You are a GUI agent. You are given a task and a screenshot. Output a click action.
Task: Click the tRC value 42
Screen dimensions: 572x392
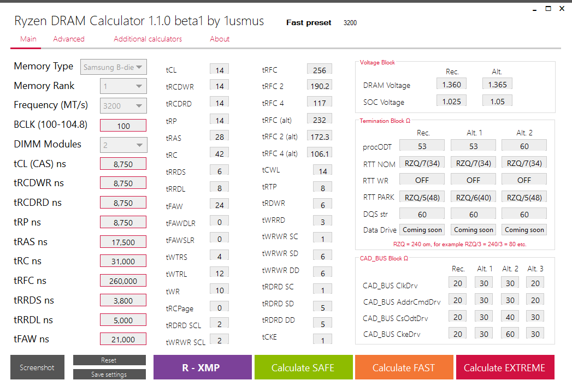[x=219, y=153]
